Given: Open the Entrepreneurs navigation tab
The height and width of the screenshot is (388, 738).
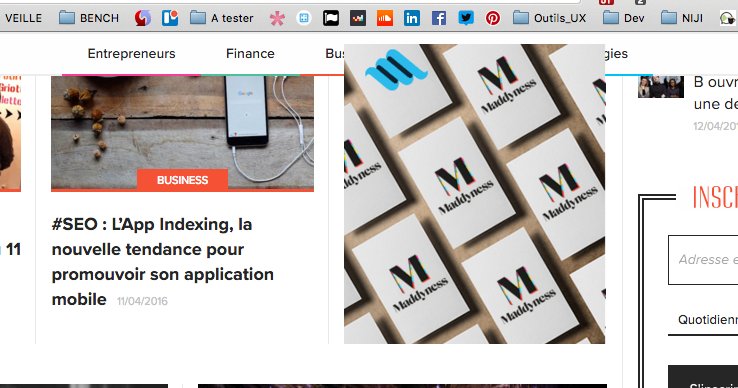Looking at the screenshot, I should (131, 54).
